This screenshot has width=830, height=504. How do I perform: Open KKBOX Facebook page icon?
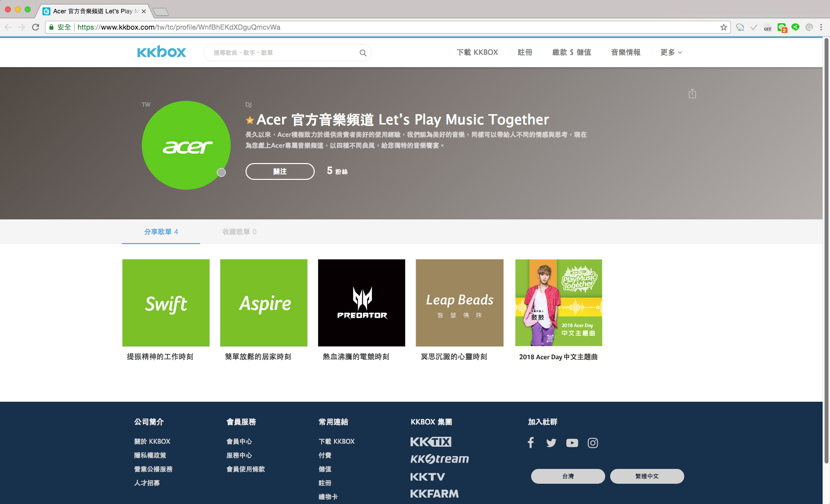coord(531,443)
